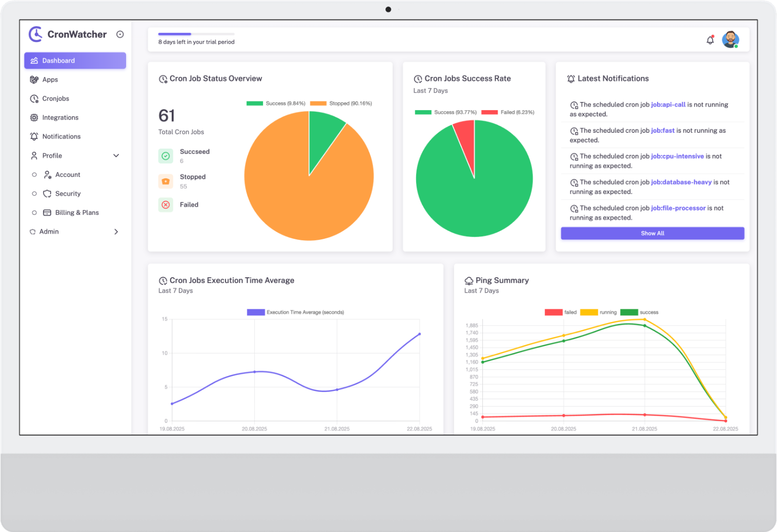Expand the Admin section arrow
This screenshot has width=777, height=532.
(x=116, y=232)
